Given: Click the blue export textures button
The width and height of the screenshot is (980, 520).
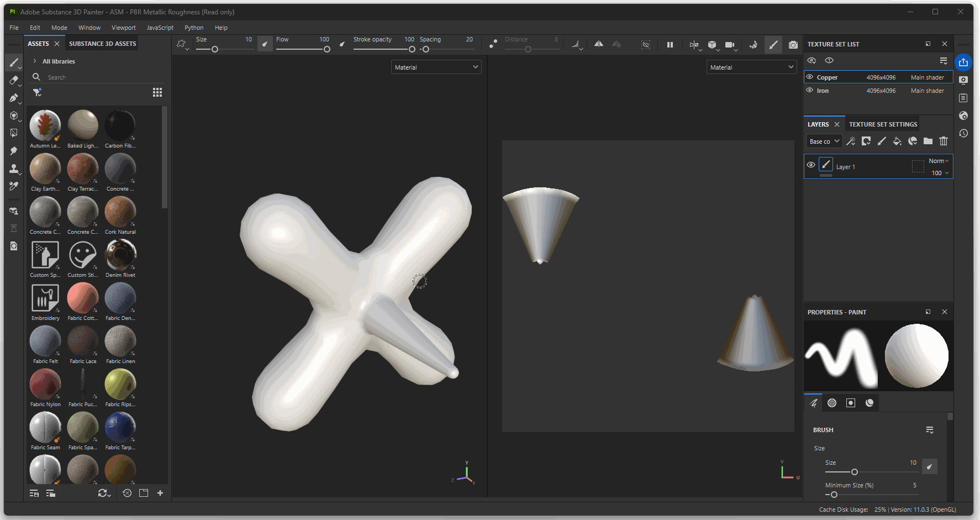Looking at the screenshot, I should tap(963, 62).
